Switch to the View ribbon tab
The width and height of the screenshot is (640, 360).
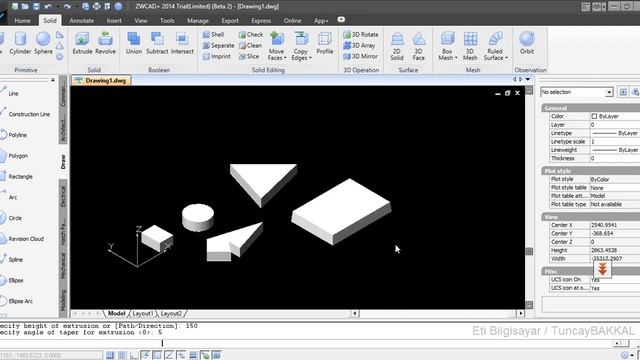click(x=141, y=20)
